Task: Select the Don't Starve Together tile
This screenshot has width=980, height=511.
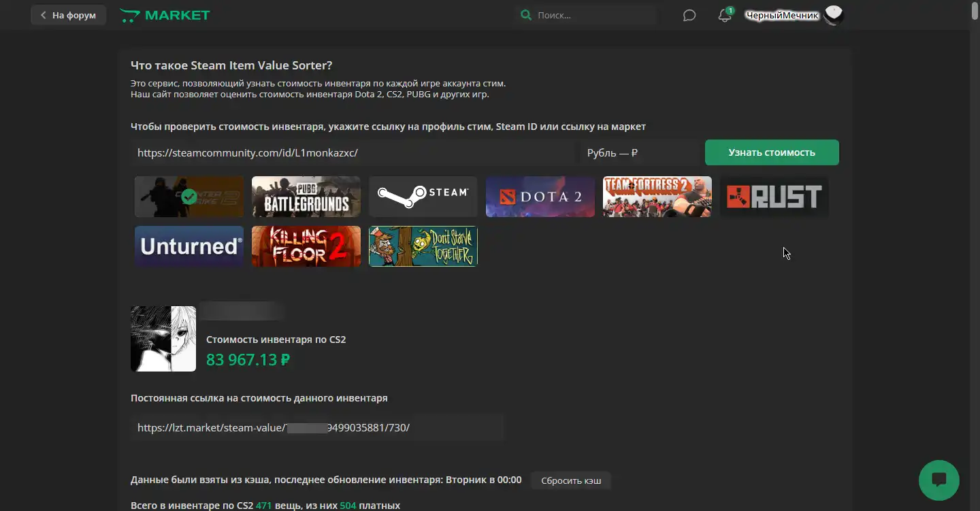Action: click(423, 246)
